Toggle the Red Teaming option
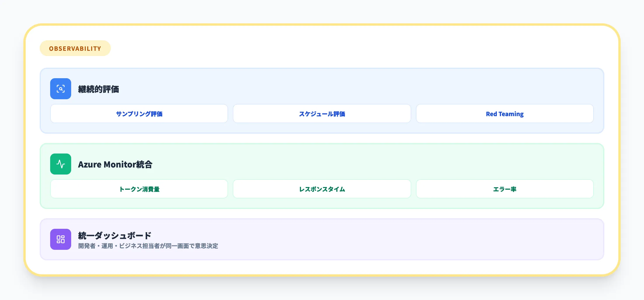Viewport: 644px width, 300px height. pos(505,114)
